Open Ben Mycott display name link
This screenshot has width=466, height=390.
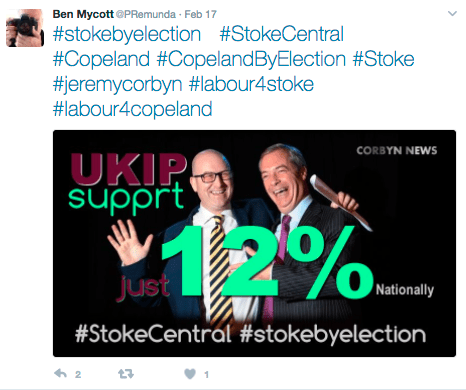point(83,14)
